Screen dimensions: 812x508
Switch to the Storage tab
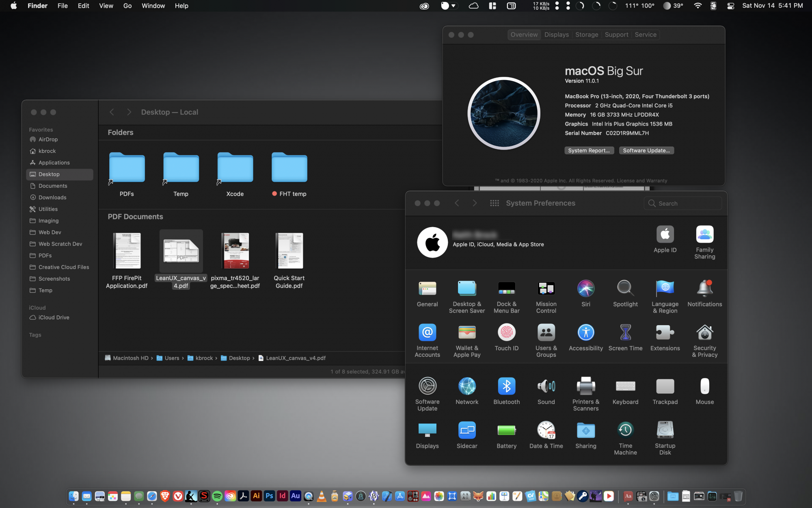586,35
